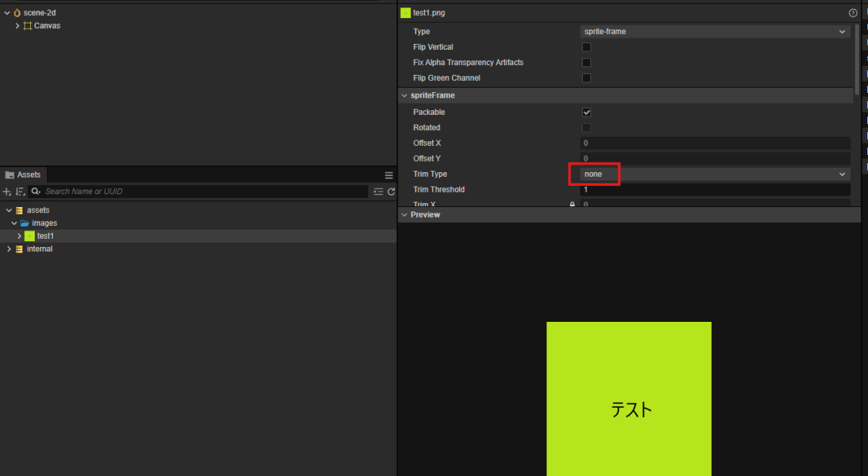Click the Search Name or UUID field
The width and height of the screenshot is (868, 476).
point(204,192)
